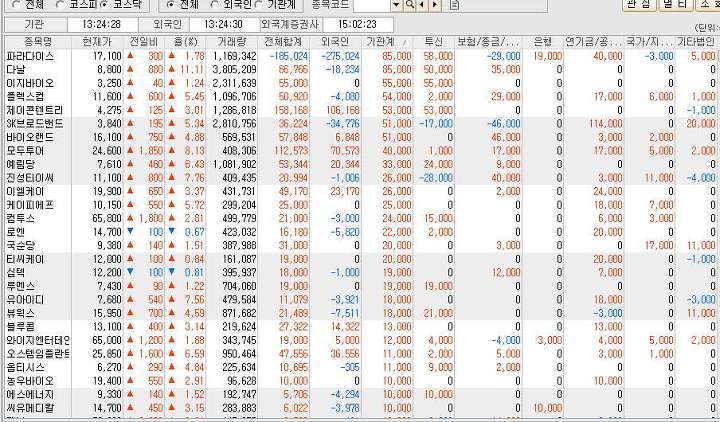The height and width of the screenshot is (422, 720).
Task: Sort by the 은행 column header
Action: pos(543,42)
